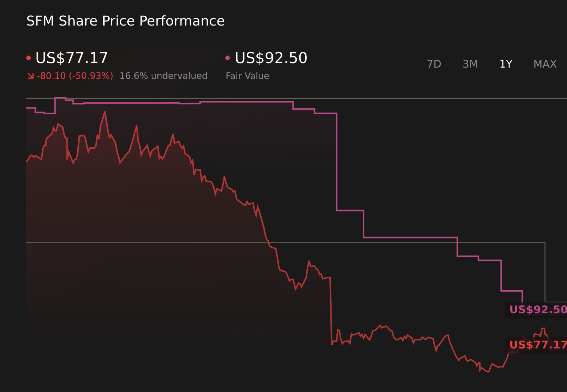Switch to the 3M view
Viewport: 567px width, 392px height.
[x=470, y=64]
